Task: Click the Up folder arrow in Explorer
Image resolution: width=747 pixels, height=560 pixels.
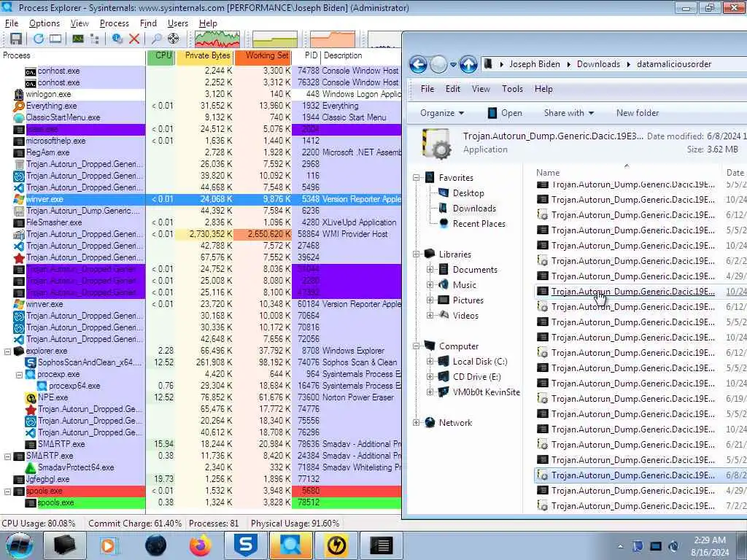Action: (468, 64)
